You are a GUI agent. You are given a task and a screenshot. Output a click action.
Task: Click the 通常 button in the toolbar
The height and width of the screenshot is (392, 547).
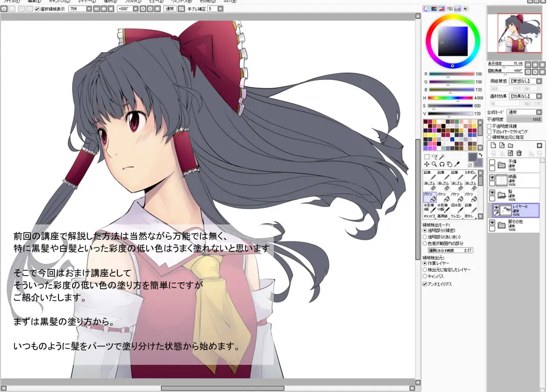tap(170, 9)
